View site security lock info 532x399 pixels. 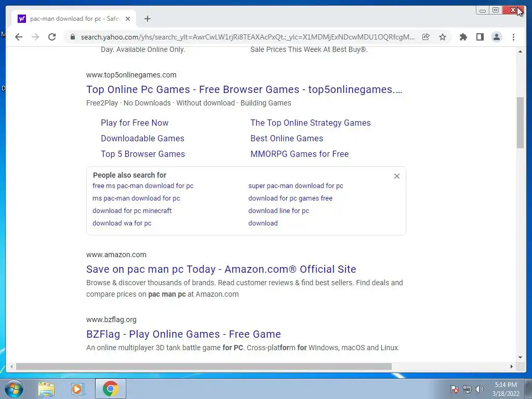(x=72, y=37)
